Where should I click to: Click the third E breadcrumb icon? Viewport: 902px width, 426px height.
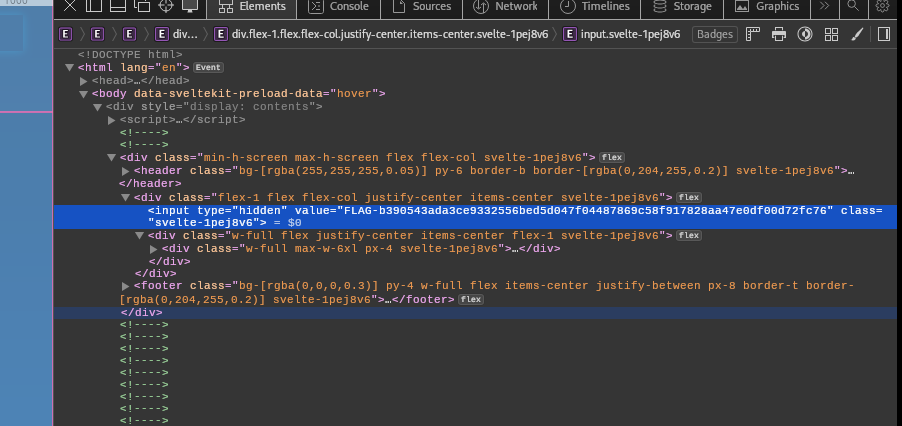[129, 34]
